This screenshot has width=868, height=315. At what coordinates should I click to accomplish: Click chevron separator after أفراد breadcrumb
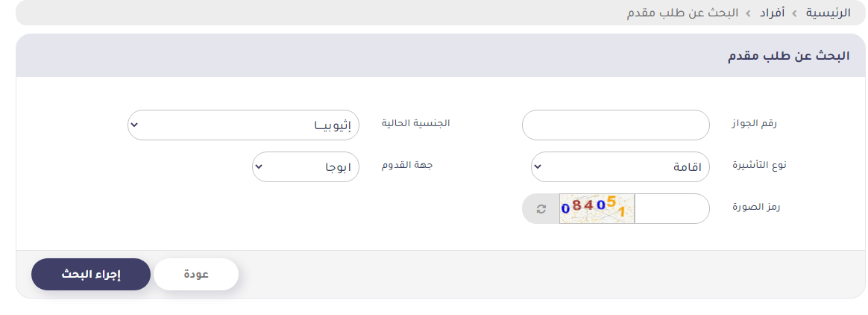tap(748, 13)
